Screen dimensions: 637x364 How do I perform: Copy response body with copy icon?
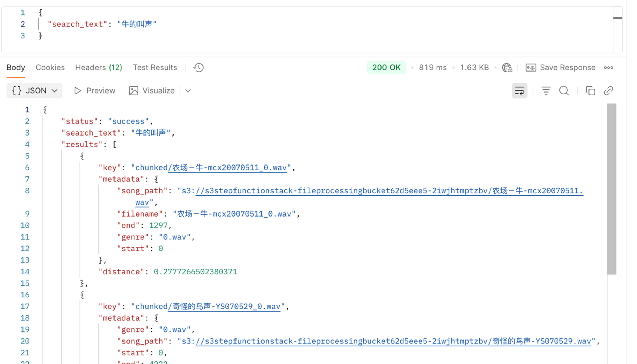coord(590,91)
